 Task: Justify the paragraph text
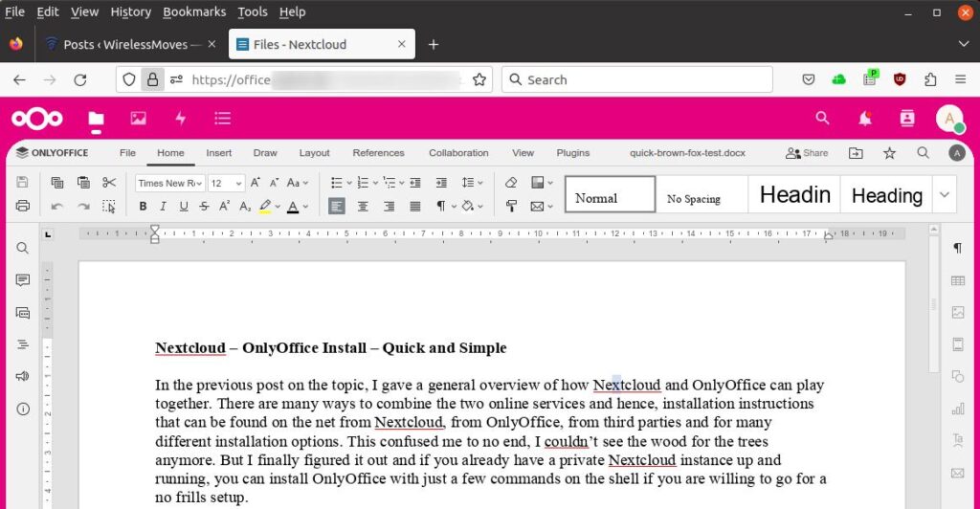(415, 206)
